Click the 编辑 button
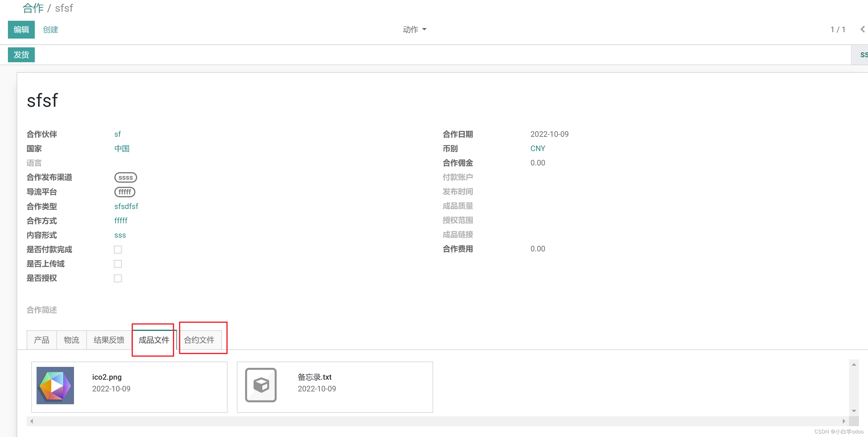Viewport: 868px width, 437px height. coord(21,30)
